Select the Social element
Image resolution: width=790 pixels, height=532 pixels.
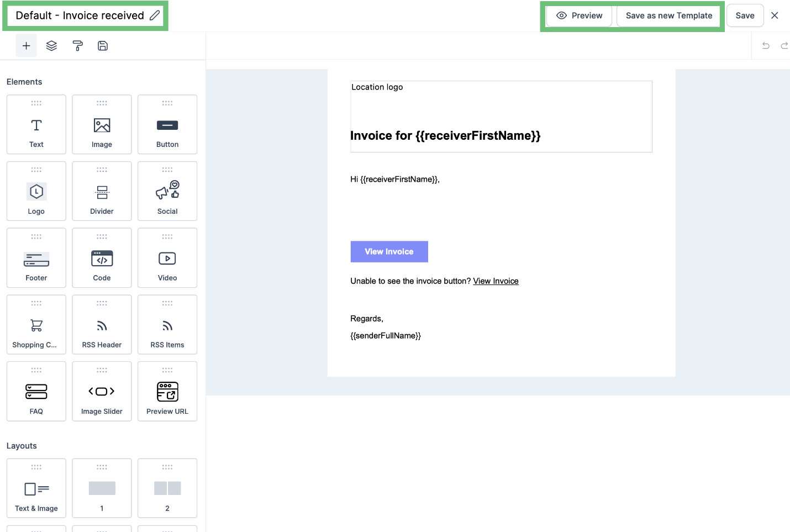[167, 191]
